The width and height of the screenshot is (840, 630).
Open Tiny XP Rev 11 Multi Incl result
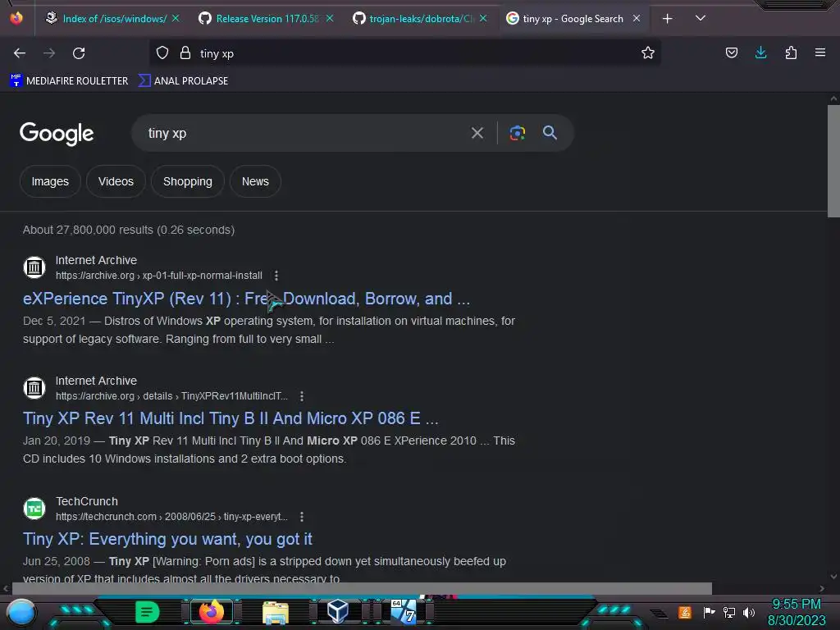pos(231,418)
